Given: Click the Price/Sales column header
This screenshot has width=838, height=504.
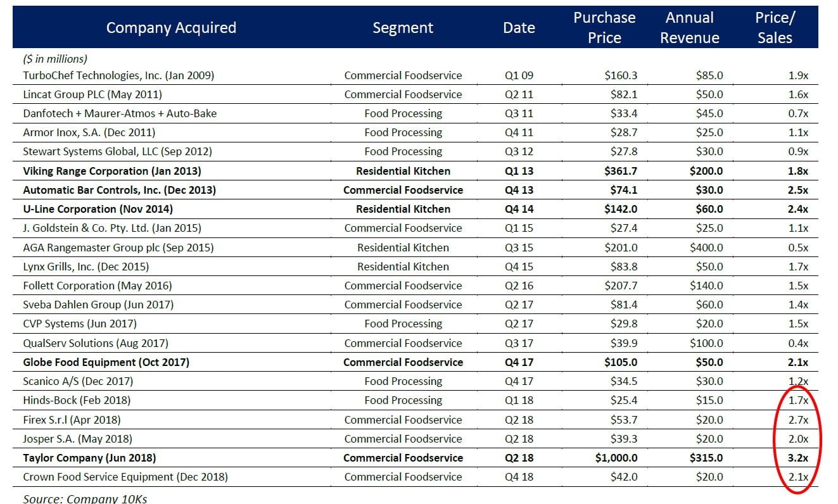Looking at the screenshot, I should tap(775, 28).
